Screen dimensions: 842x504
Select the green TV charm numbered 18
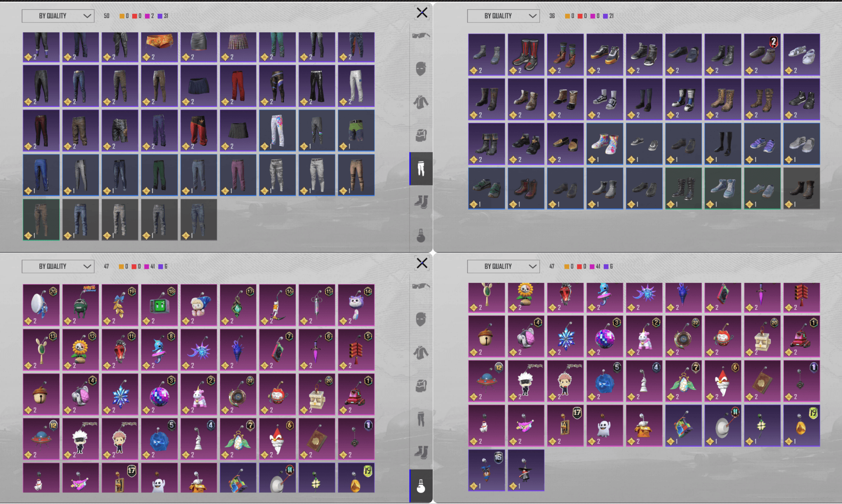click(x=159, y=305)
